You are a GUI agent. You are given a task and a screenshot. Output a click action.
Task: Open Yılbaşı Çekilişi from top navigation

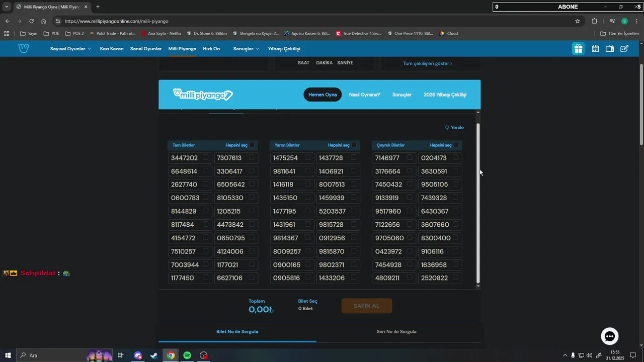(284, 49)
